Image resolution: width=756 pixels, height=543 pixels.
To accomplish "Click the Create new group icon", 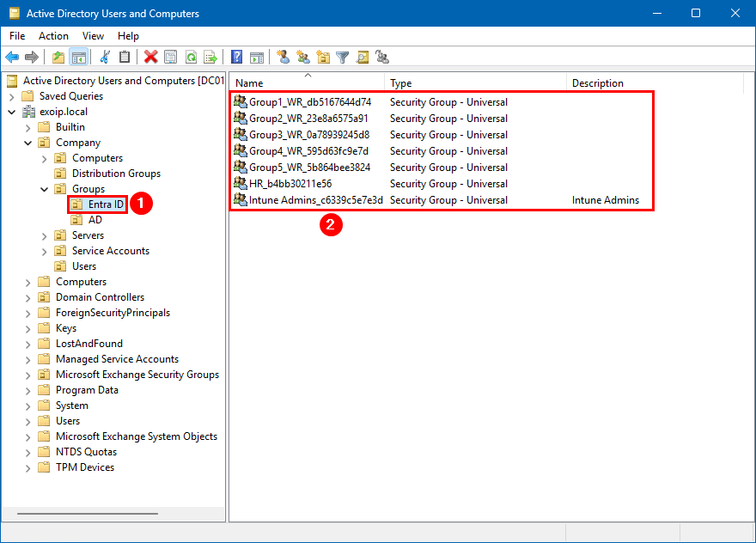I will click(302, 58).
